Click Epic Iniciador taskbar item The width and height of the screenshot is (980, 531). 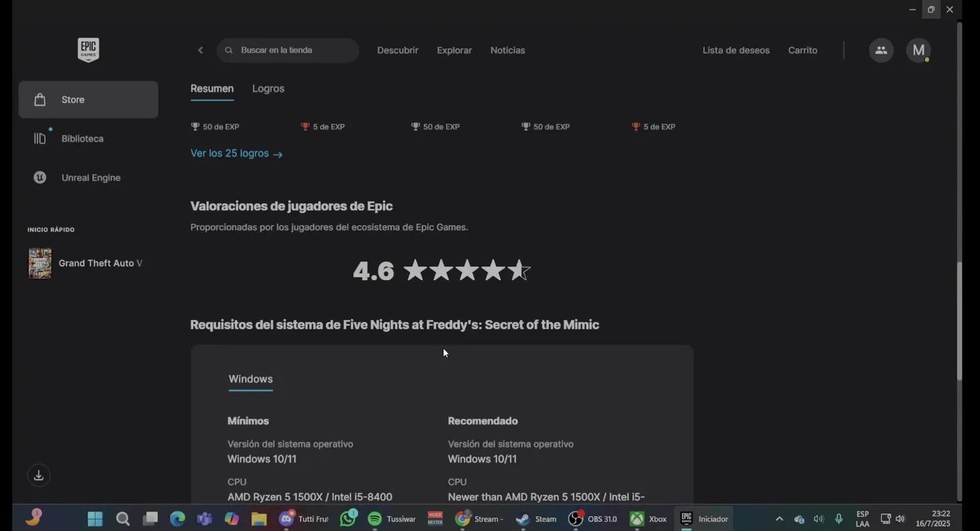coord(704,519)
